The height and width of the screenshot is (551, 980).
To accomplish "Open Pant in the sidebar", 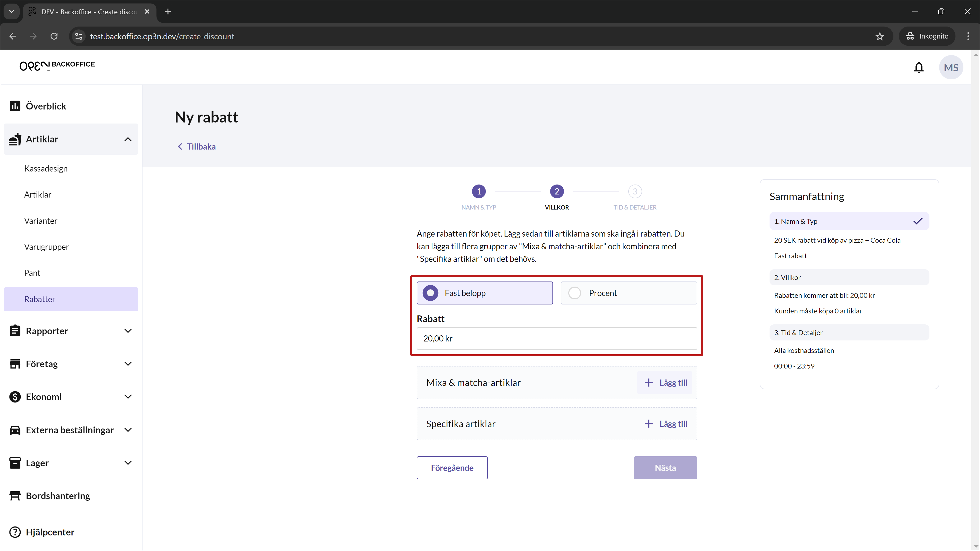I will tap(32, 273).
